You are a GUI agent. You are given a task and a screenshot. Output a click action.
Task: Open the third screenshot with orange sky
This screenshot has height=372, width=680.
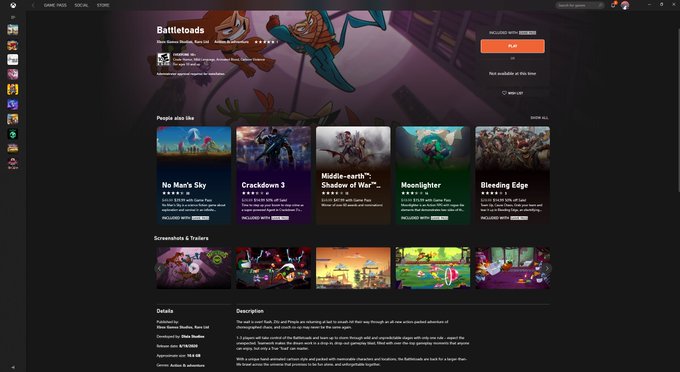click(353, 268)
